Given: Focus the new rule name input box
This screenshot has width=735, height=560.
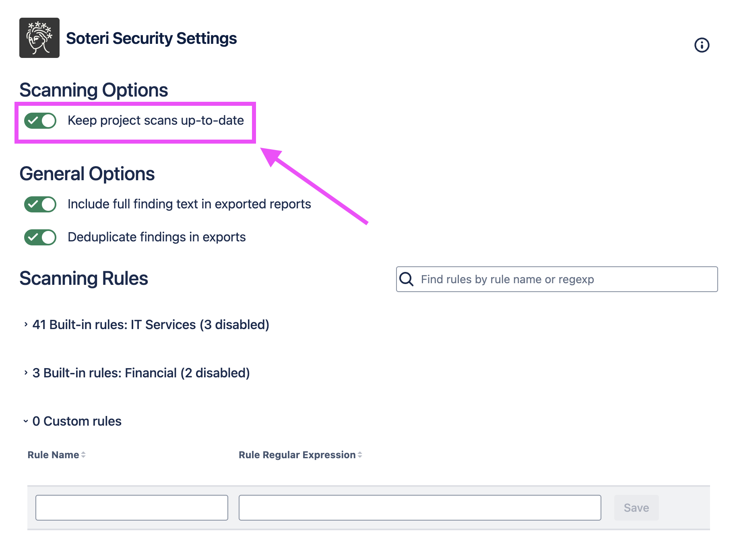Looking at the screenshot, I should coord(132,508).
